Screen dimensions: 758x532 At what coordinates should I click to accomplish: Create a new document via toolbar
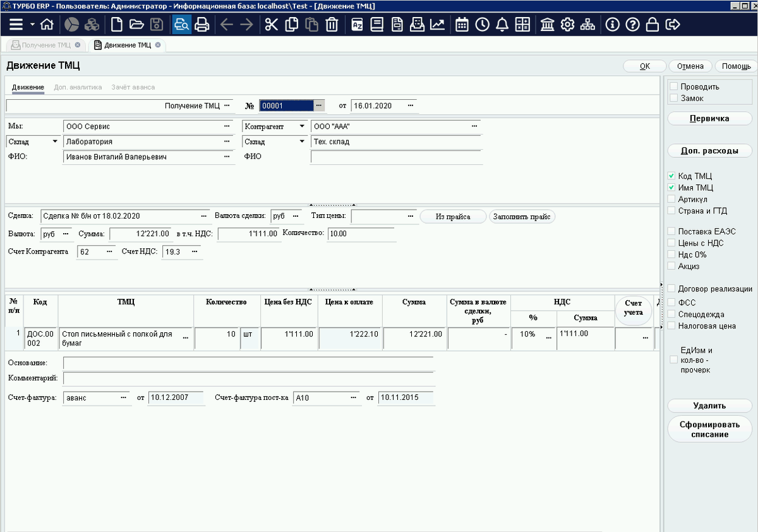click(x=116, y=25)
